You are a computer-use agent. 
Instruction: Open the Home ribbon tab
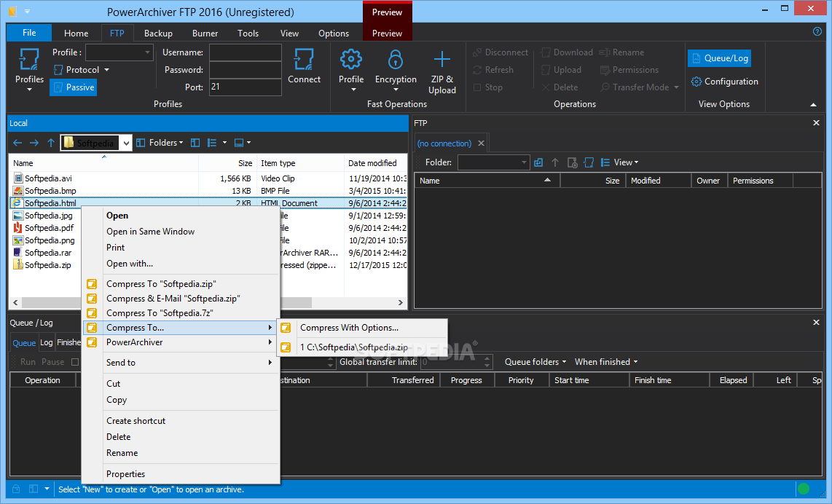(76, 33)
